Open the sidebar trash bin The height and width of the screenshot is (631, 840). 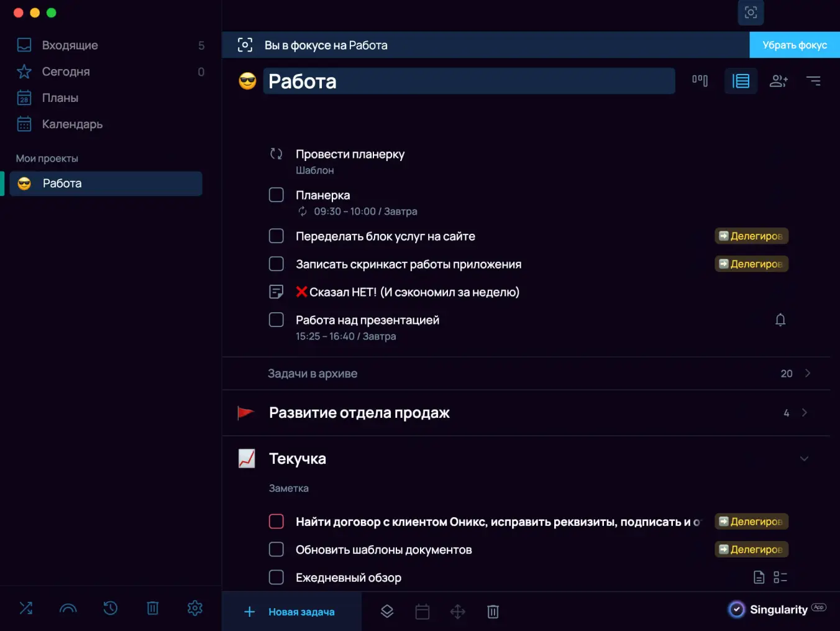coord(153,608)
